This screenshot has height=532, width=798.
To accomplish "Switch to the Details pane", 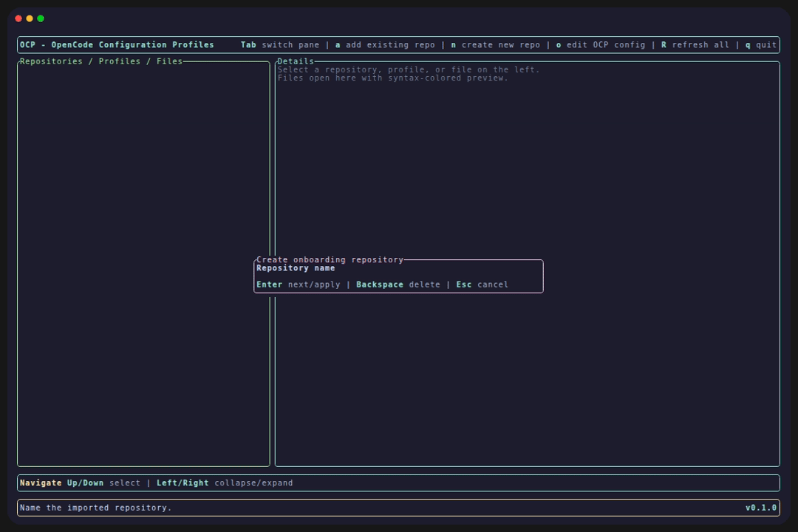I will pyautogui.click(x=296, y=61).
